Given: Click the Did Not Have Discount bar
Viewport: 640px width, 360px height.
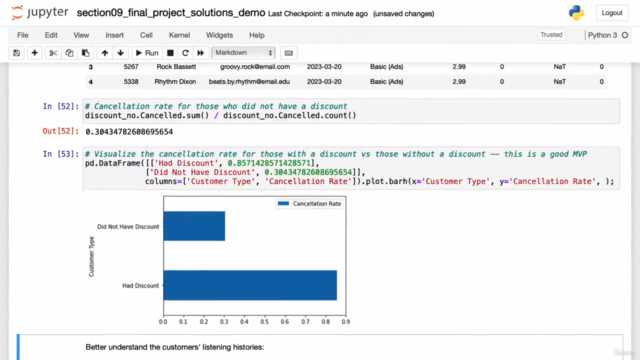Looking at the screenshot, I should [194, 226].
